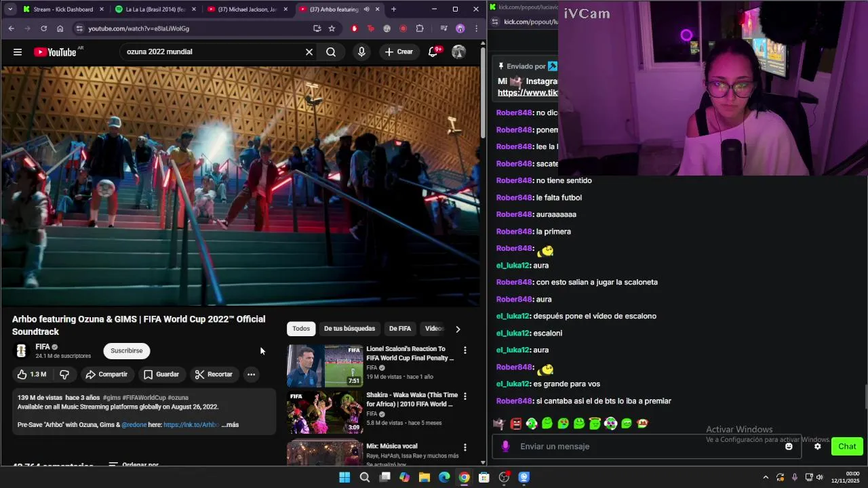Open a new browser tab
Screen dimensions: 868x488
(x=393, y=9)
